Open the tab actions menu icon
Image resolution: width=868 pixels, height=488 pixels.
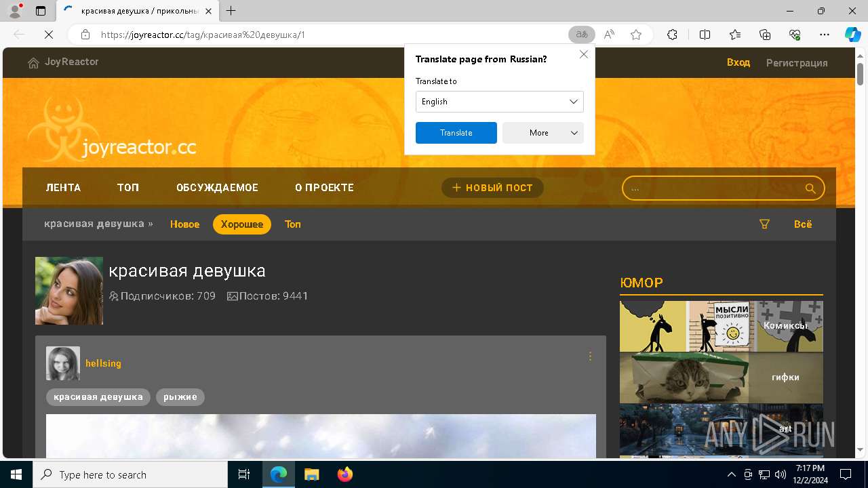[x=41, y=11]
